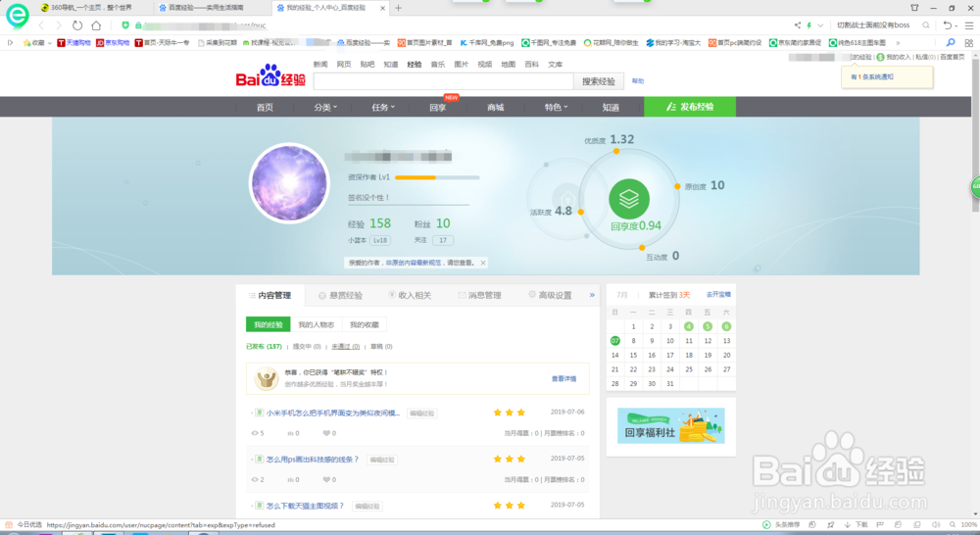This screenshot has width=980, height=535.
Task: Switch to the 收入相关 tab
Action: 410,295
